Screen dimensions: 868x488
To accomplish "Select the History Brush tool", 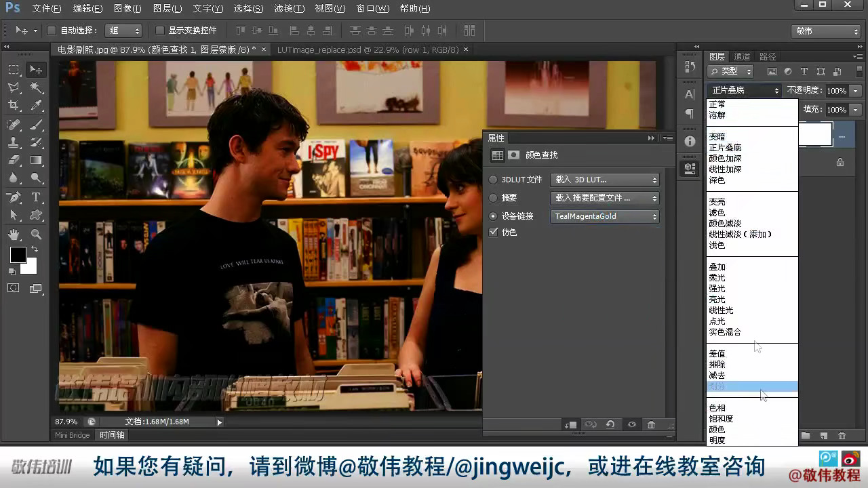I will click(36, 142).
